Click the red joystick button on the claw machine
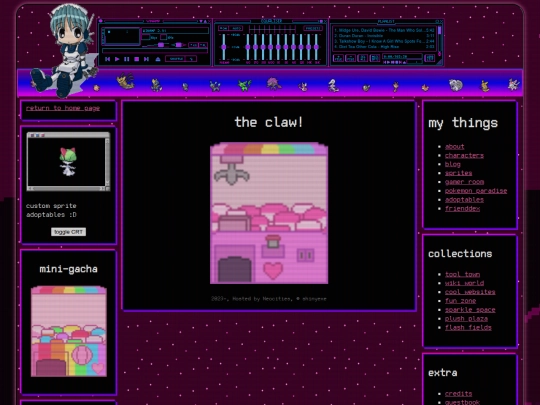This screenshot has width=540, height=405. tap(273, 241)
